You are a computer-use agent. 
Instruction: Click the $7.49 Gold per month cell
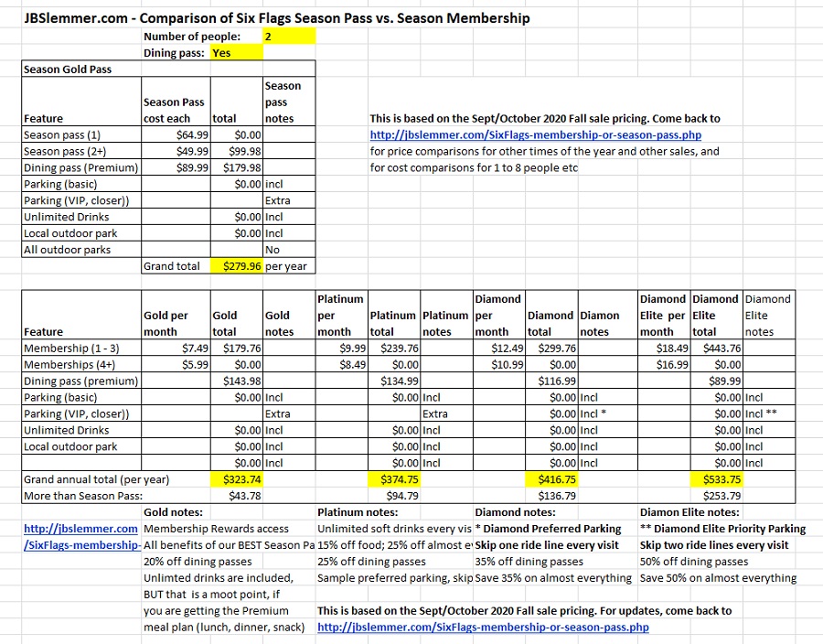[x=176, y=348]
